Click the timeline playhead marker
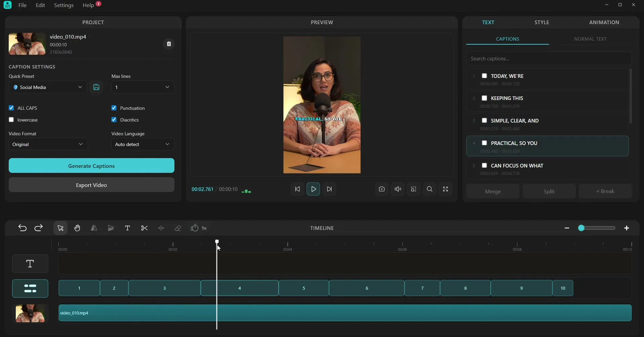The width and height of the screenshot is (644, 337). [x=217, y=242]
